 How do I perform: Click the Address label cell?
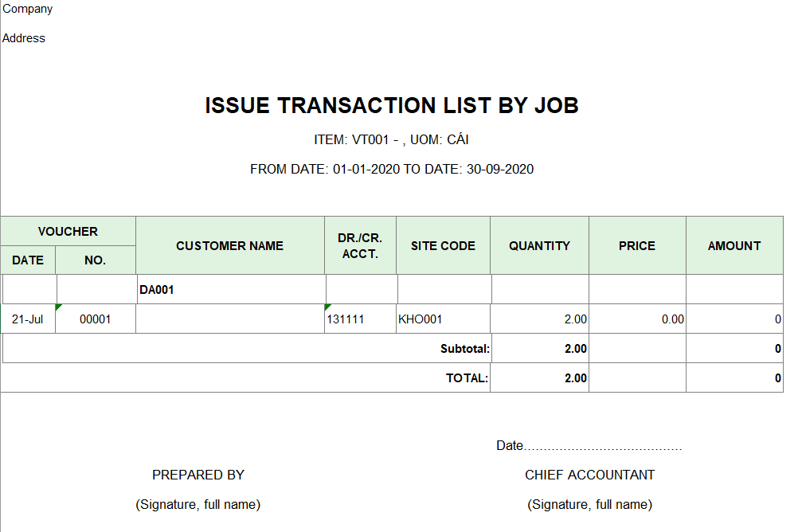[24, 38]
